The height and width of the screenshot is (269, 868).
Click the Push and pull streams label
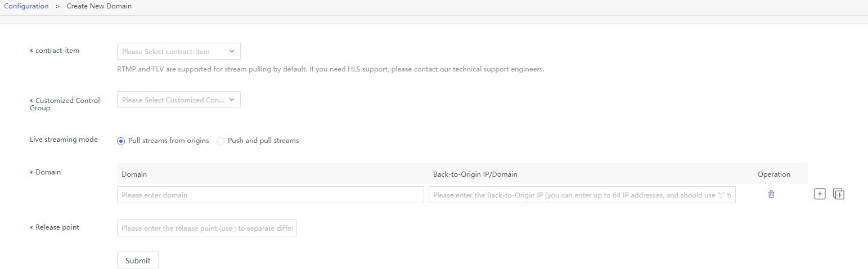[263, 141]
